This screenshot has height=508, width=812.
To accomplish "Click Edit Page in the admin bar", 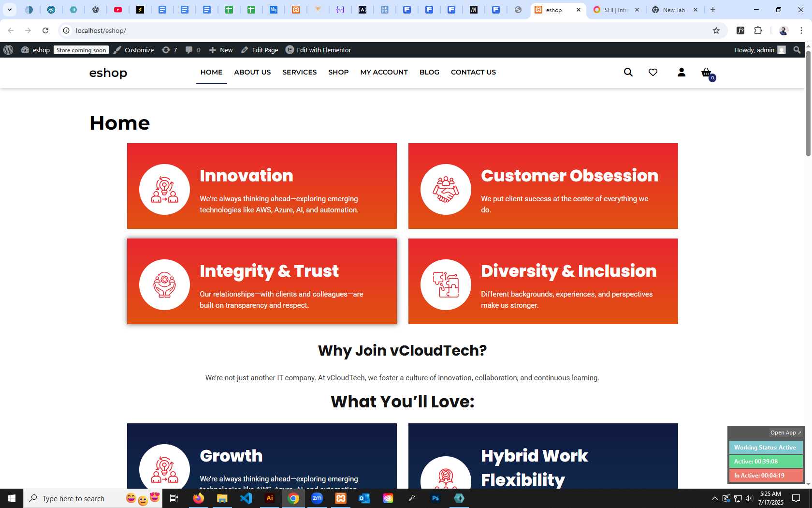I will point(260,50).
